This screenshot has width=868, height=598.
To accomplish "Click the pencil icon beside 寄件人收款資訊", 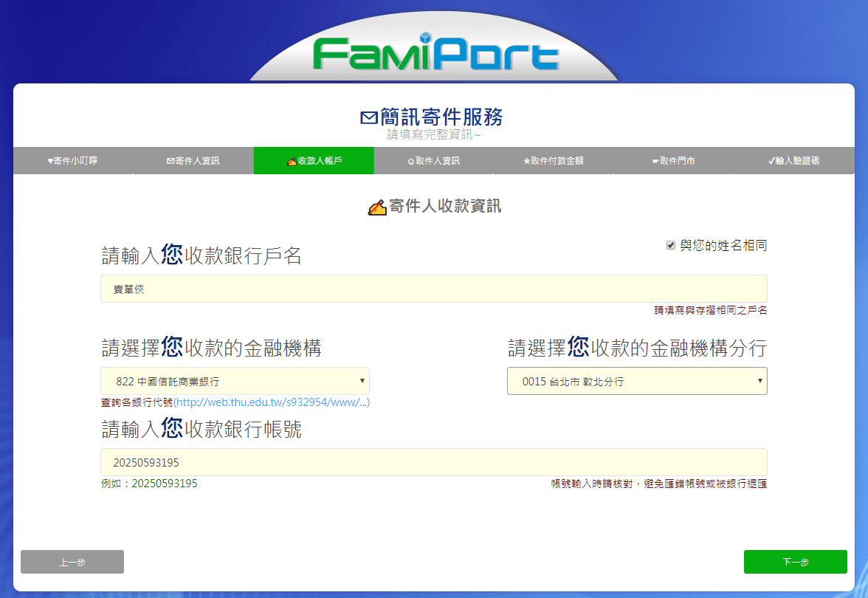I will [x=377, y=207].
